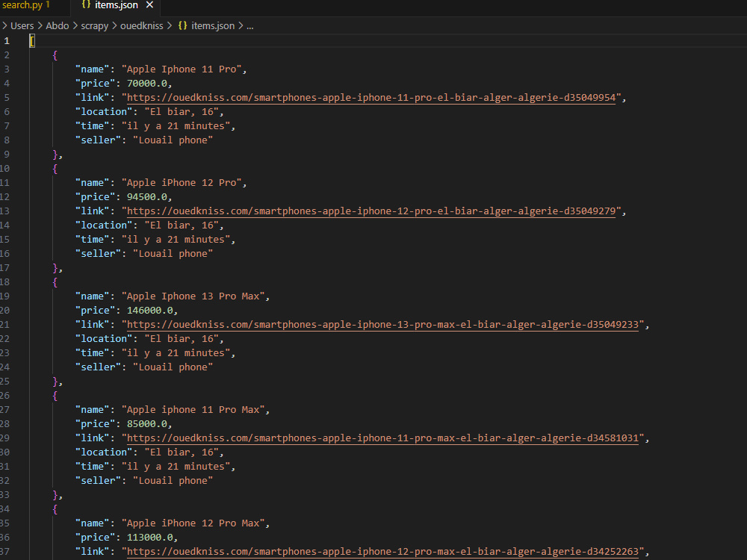
Task: Click "il y a 21 minutes" on line 23
Action: (176, 353)
